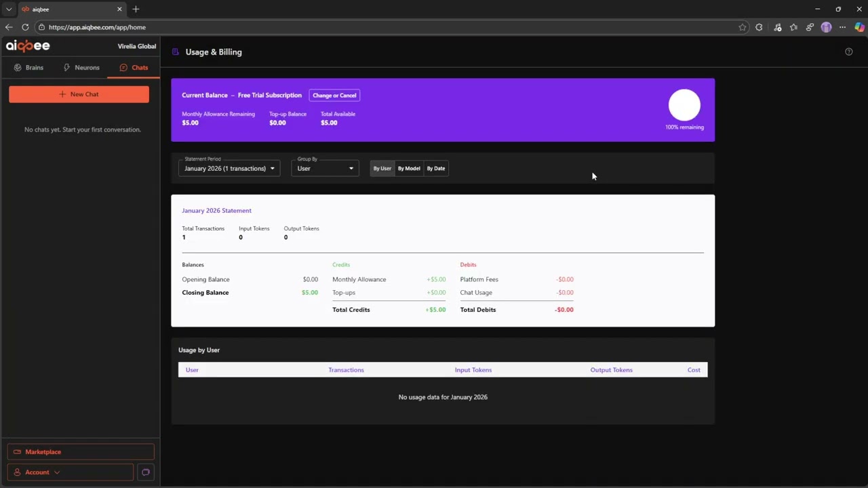Click the January 2026 Statement heading

coord(216,211)
